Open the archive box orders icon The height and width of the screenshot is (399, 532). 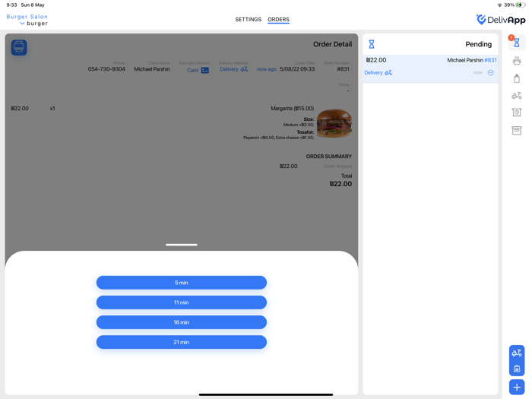pos(516,130)
